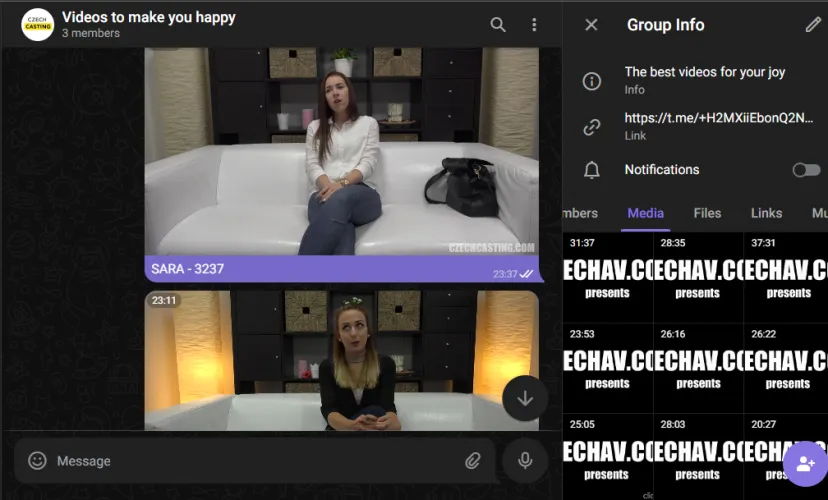Screen dimensions: 828x500
Task: Jump to latest message with down arrow
Action: tap(525, 398)
